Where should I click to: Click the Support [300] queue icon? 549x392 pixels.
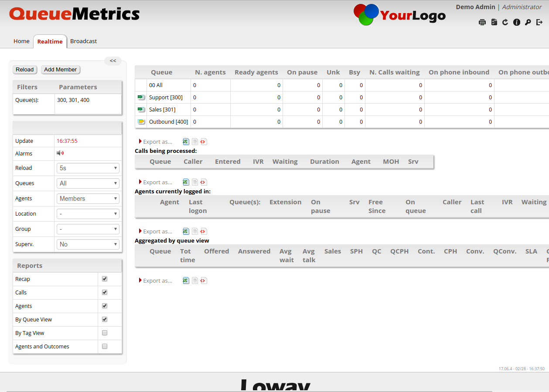(141, 97)
